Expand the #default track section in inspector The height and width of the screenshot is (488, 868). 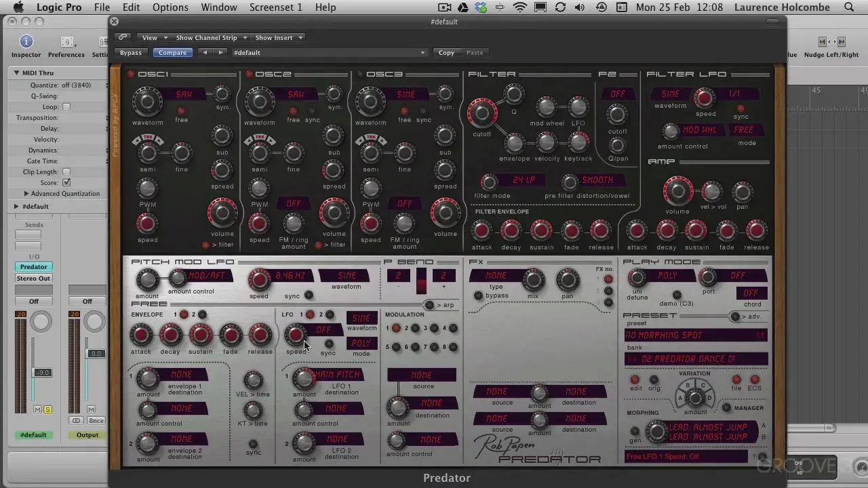(16, 206)
